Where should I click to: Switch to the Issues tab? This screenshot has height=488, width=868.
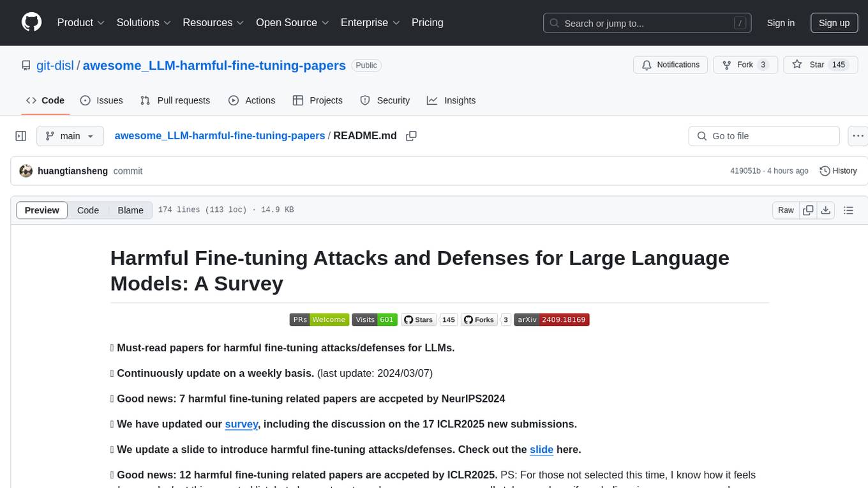tap(101, 100)
